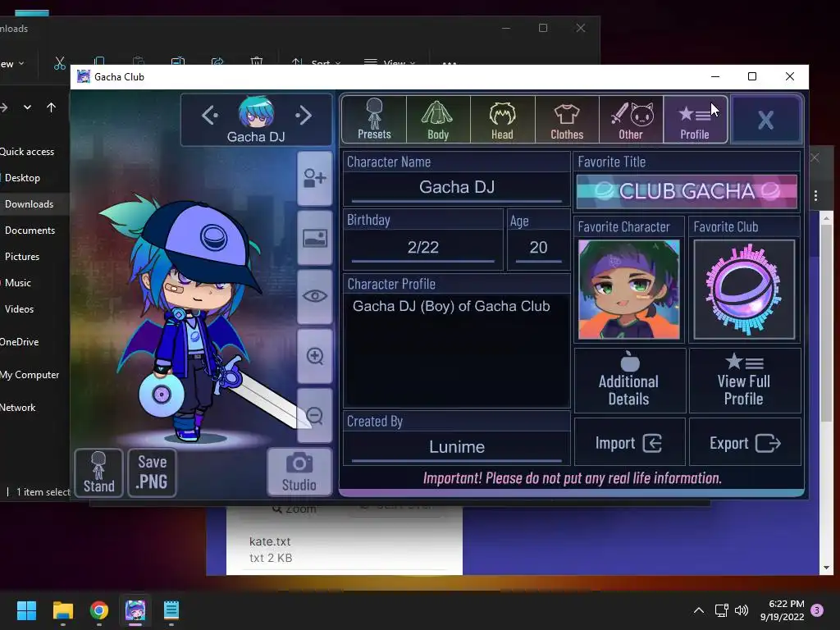840x630 pixels.
Task: Click the Character Profile text area
Action: click(x=457, y=349)
